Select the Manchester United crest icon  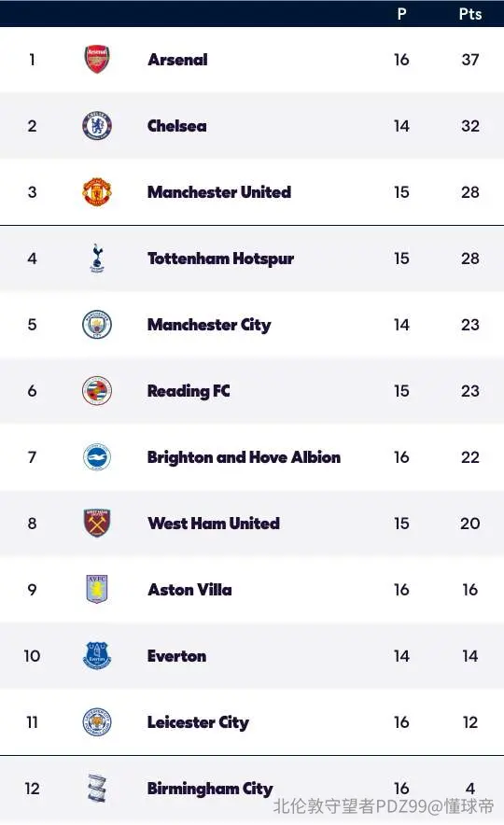click(97, 192)
